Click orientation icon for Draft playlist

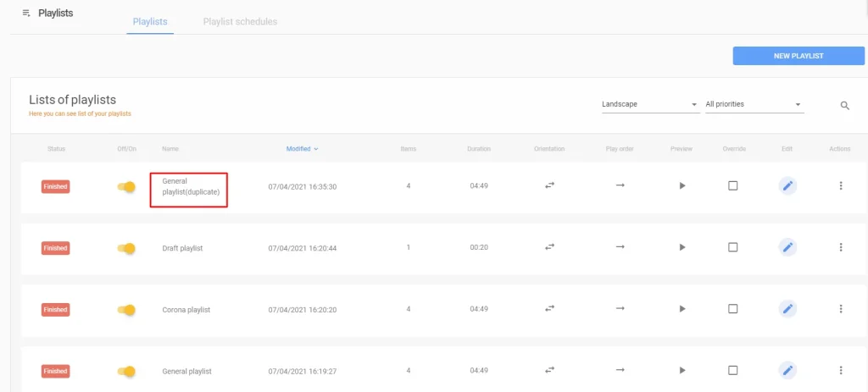pyautogui.click(x=549, y=247)
